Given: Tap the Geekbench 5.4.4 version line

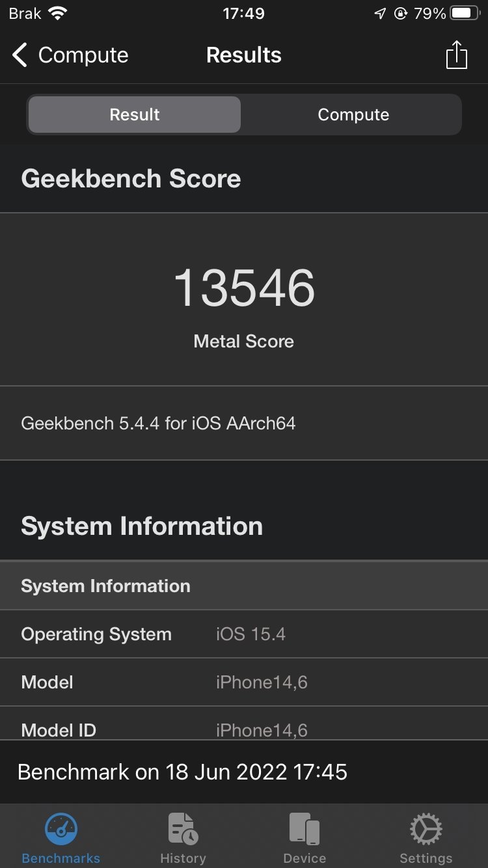Looking at the screenshot, I should [158, 424].
